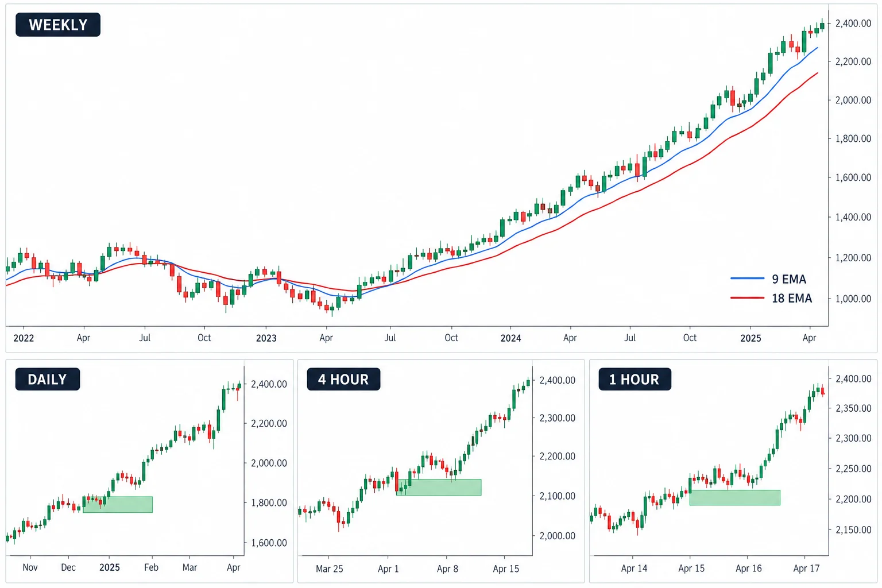Click Feb on the daily time axis
The height and width of the screenshot is (588, 882).
(x=151, y=567)
